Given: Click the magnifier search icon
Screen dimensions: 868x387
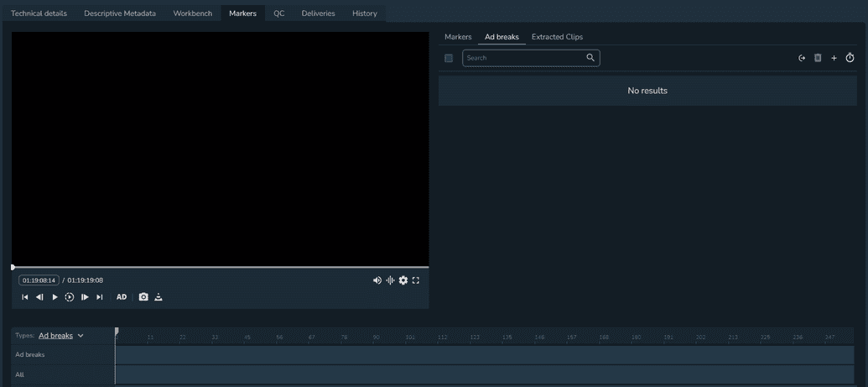Looking at the screenshot, I should 590,58.
